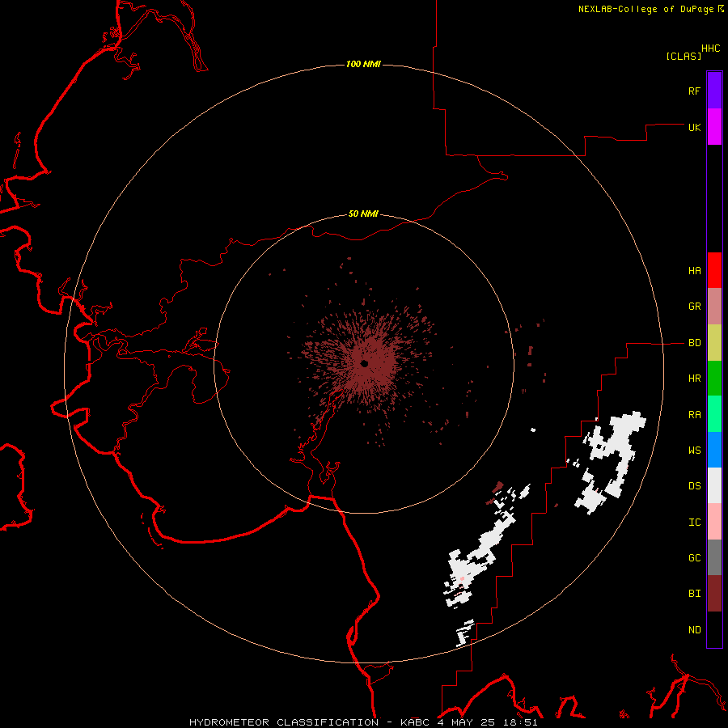Select the GC gray legend swatch
Image resolution: width=728 pixels, height=728 pixels.
[x=714, y=557]
